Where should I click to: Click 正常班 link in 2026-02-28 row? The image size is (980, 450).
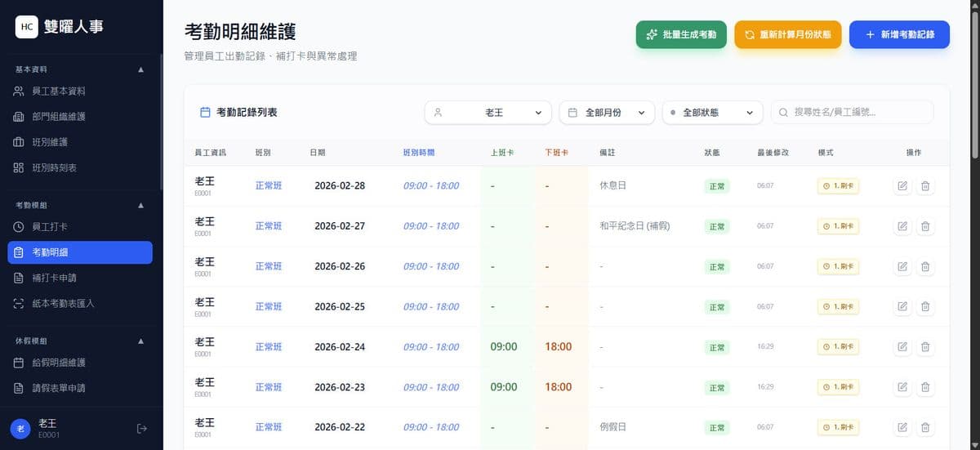[x=269, y=185]
